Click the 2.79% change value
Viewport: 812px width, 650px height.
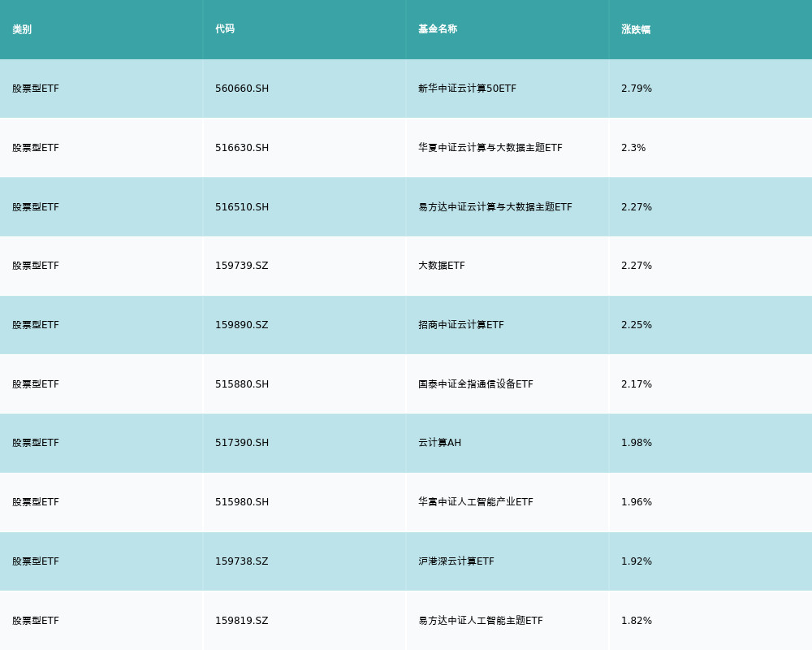tap(637, 89)
